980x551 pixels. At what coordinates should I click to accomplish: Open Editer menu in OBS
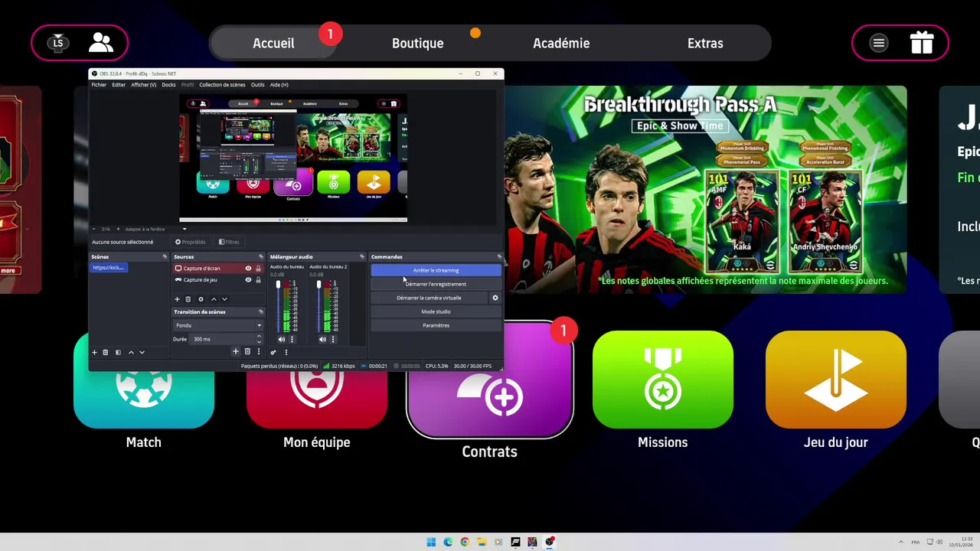coord(119,85)
